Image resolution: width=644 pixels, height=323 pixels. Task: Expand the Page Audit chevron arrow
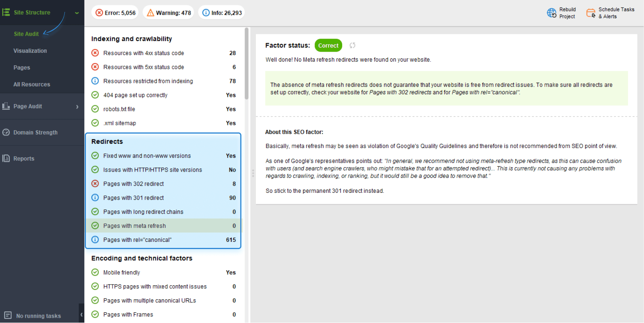pos(77,107)
